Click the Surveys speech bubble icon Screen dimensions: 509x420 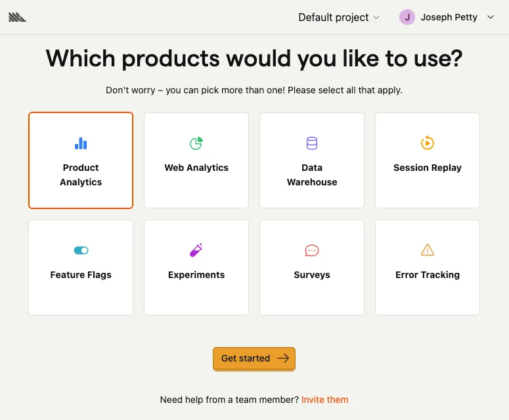[x=312, y=250]
